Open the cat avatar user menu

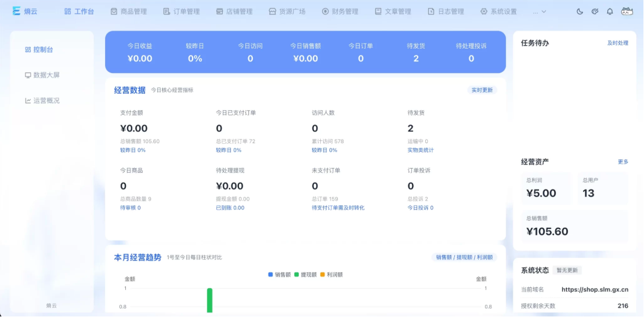(x=627, y=12)
